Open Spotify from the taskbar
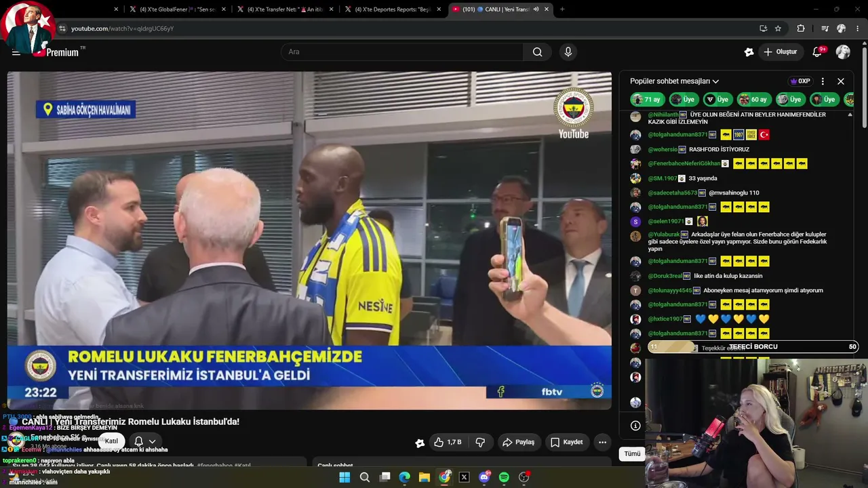Image resolution: width=868 pixels, height=488 pixels. (x=504, y=477)
